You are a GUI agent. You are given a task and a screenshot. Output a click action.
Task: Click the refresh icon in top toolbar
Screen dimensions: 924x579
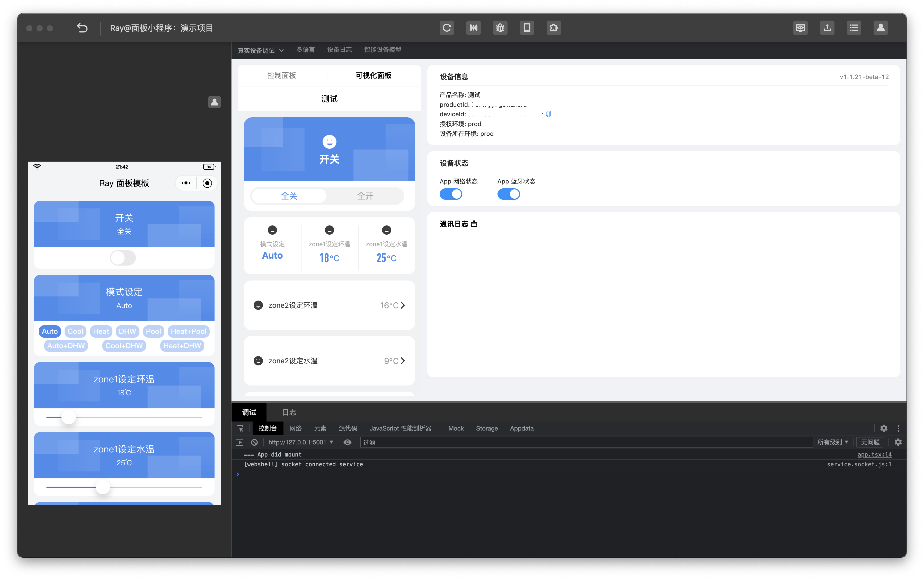[446, 28]
